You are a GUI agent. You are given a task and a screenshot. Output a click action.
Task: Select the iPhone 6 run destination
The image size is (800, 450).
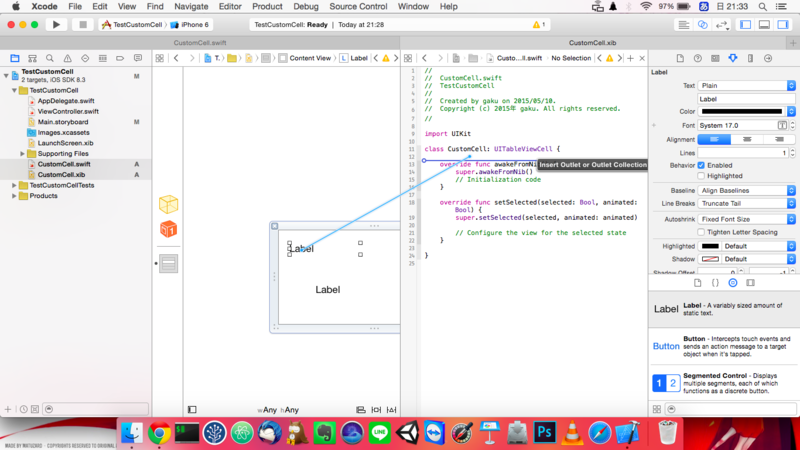coord(190,24)
